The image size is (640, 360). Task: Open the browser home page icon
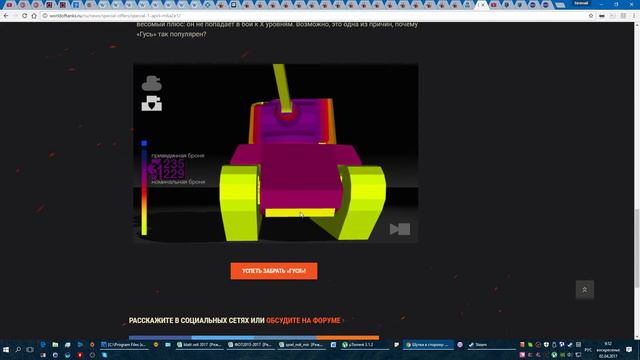[34, 16]
